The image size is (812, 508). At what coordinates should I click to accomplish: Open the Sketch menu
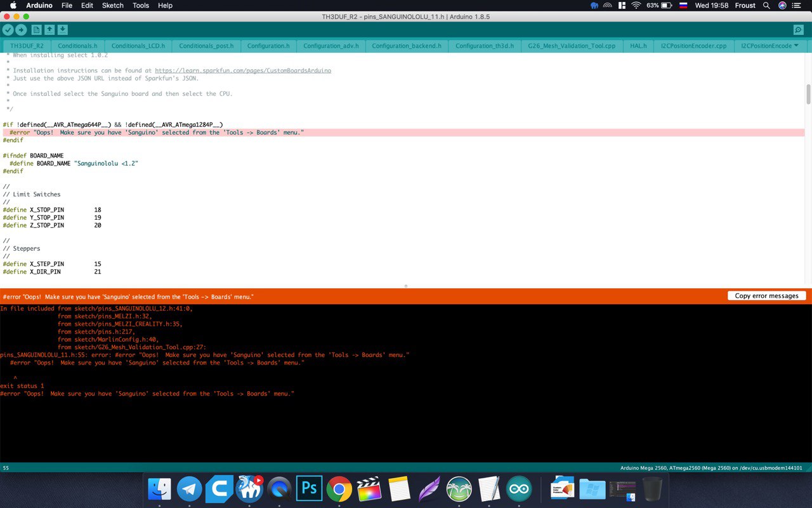[x=113, y=5]
